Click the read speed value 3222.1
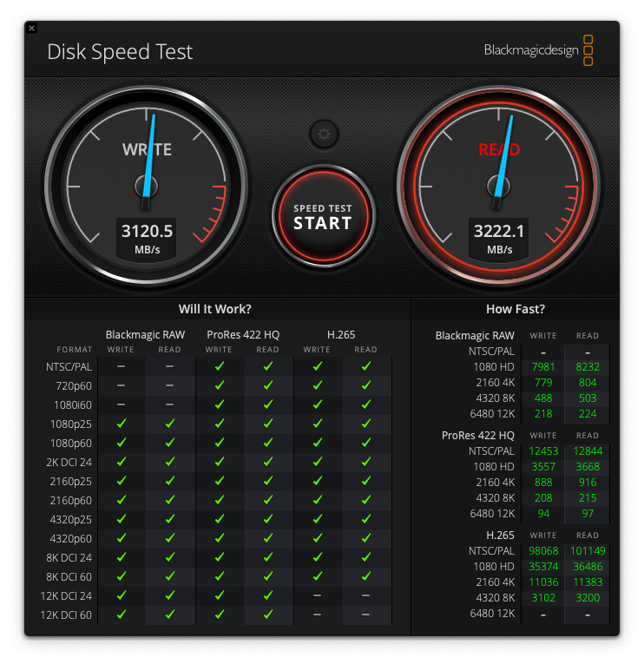 [x=499, y=231]
